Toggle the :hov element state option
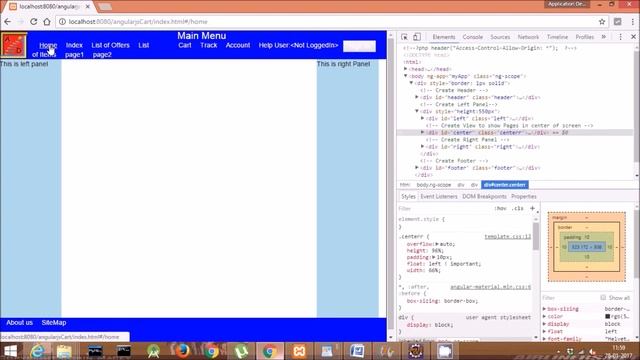640x360 pixels. click(x=500, y=208)
